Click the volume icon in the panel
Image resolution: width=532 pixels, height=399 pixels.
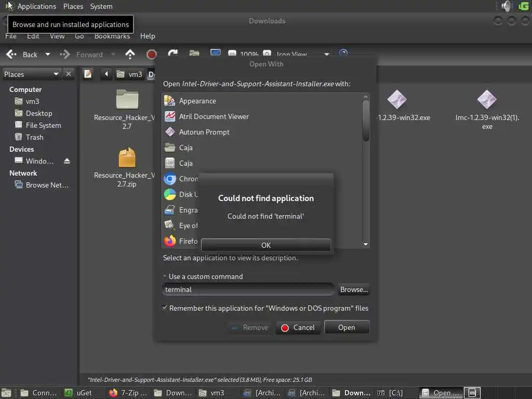point(507,6)
